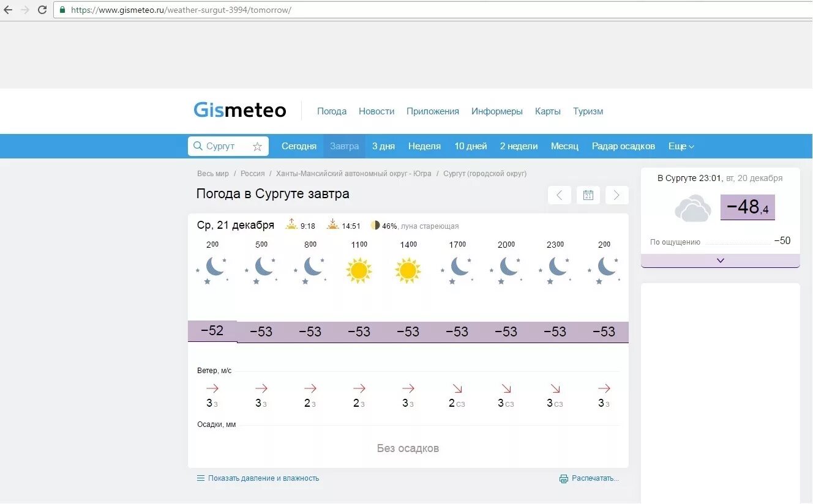Switch to the 10 дней tab
Viewport: 813px width, 504px height.
pyautogui.click(x=471, y=146)
